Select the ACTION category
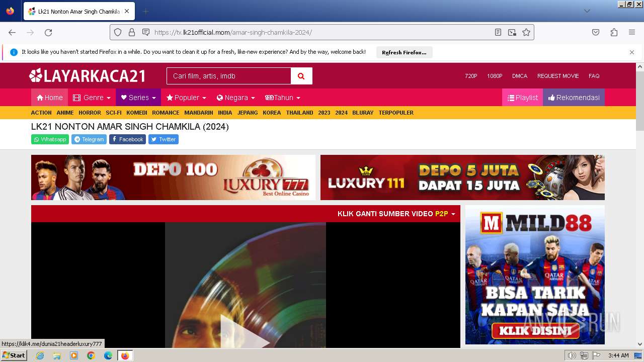Image resolution: width=644 pixels, height=362 pixels. pyautogui.click(x=41, y=113)
